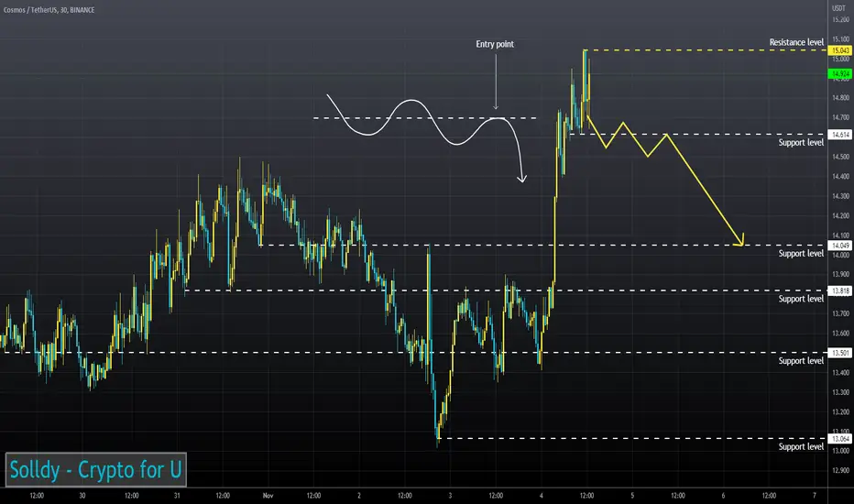Click the 14.049 price label

[840, 246]
